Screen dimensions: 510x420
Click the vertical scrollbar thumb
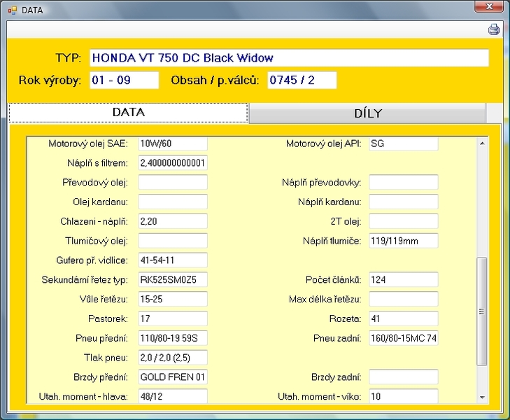point(482,311)
